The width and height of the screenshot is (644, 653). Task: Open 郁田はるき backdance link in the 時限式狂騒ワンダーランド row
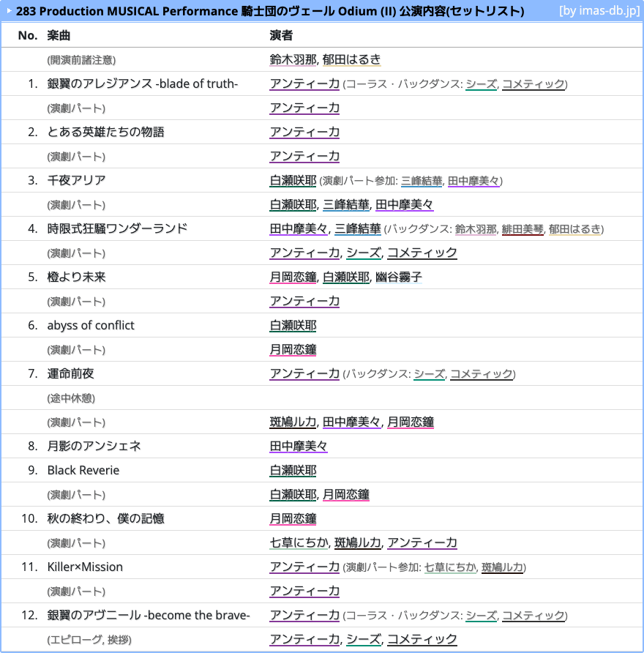(x=575, y=229)
